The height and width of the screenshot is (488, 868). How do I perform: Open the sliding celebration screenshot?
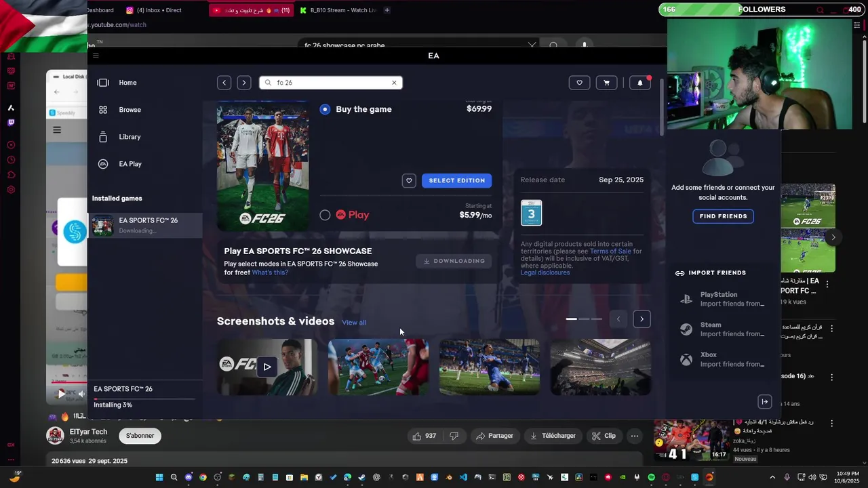490,367
